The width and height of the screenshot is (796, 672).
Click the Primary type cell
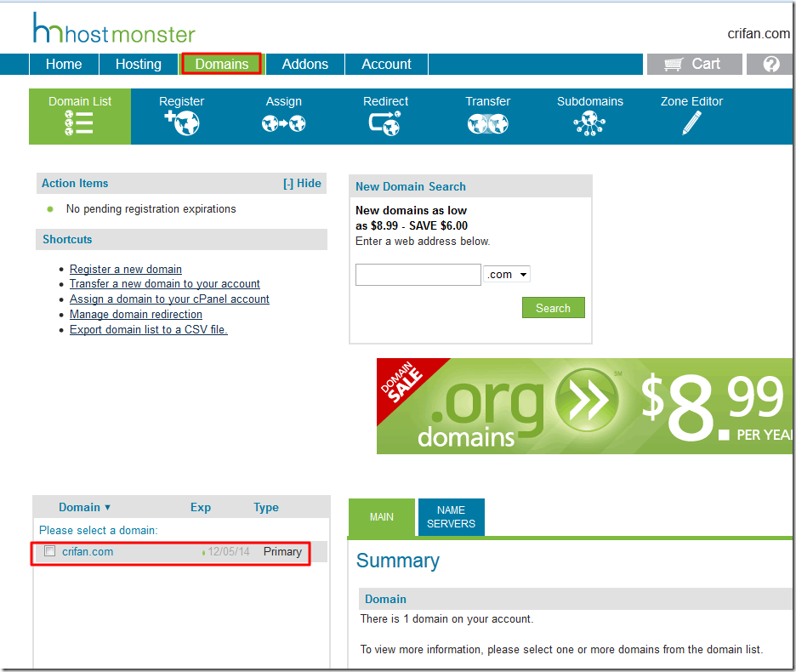click(x=282, y=551)
